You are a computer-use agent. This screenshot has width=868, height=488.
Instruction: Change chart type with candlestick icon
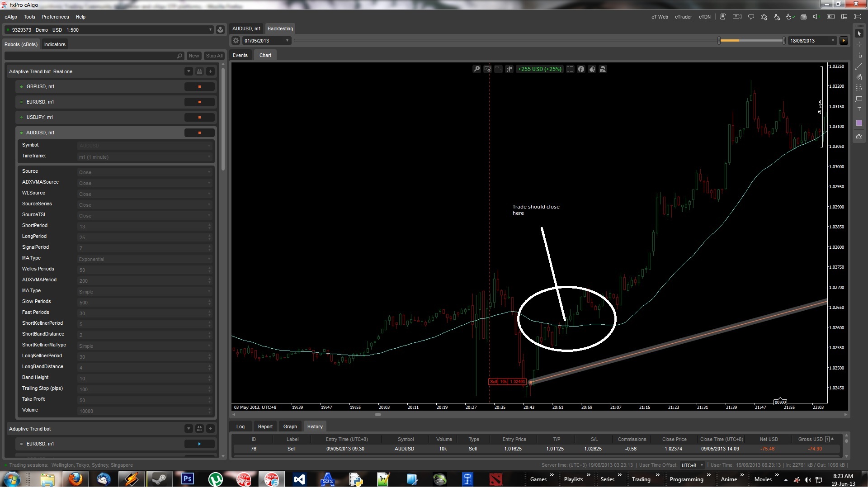(x=509, y=69)
